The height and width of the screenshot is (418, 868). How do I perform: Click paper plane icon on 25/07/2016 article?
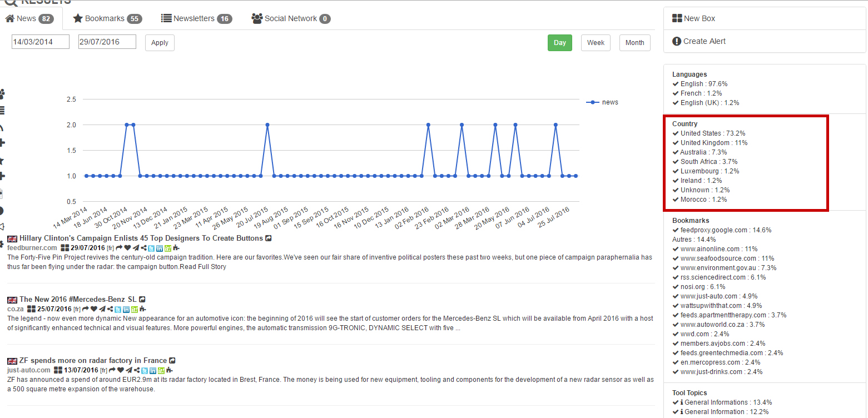tap(102, 309)
